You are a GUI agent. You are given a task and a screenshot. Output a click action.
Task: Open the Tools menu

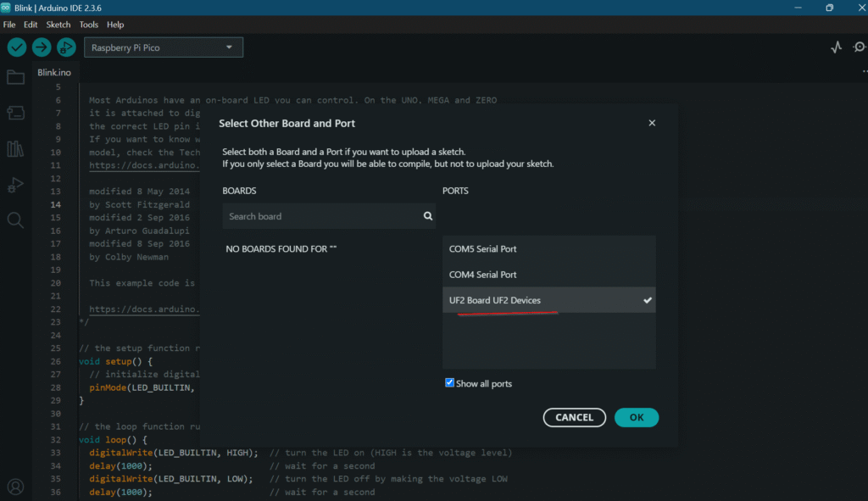coord(88,25)
